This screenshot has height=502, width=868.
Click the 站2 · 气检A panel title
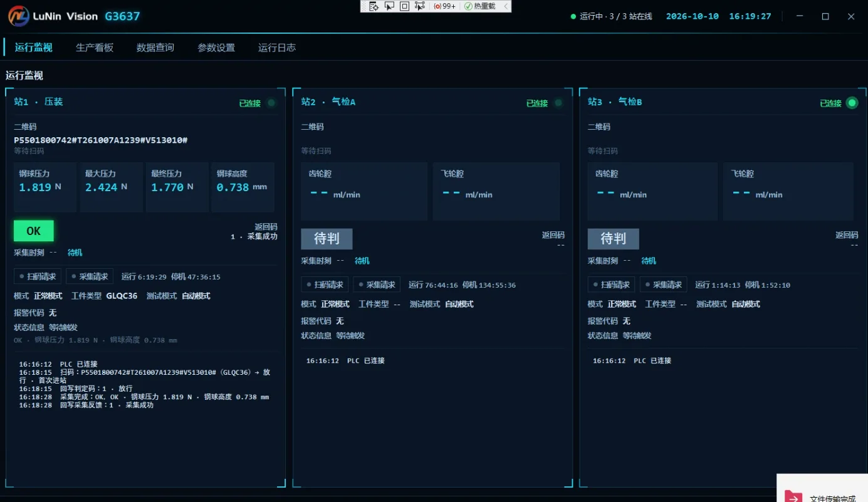[328, 102]
